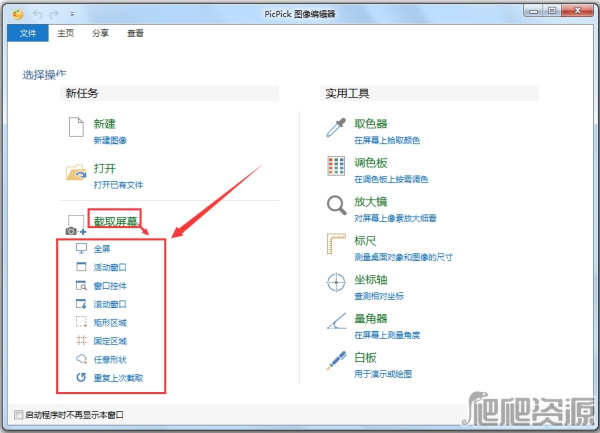Screen dimensions: 600x433
Task: Click 在屏幕上测量角度 description
Action: [x=387, y=335]
